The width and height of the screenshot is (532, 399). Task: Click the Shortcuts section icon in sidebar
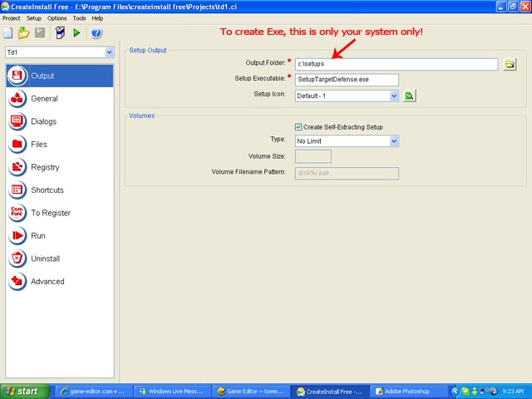click(x=17, y=190)
